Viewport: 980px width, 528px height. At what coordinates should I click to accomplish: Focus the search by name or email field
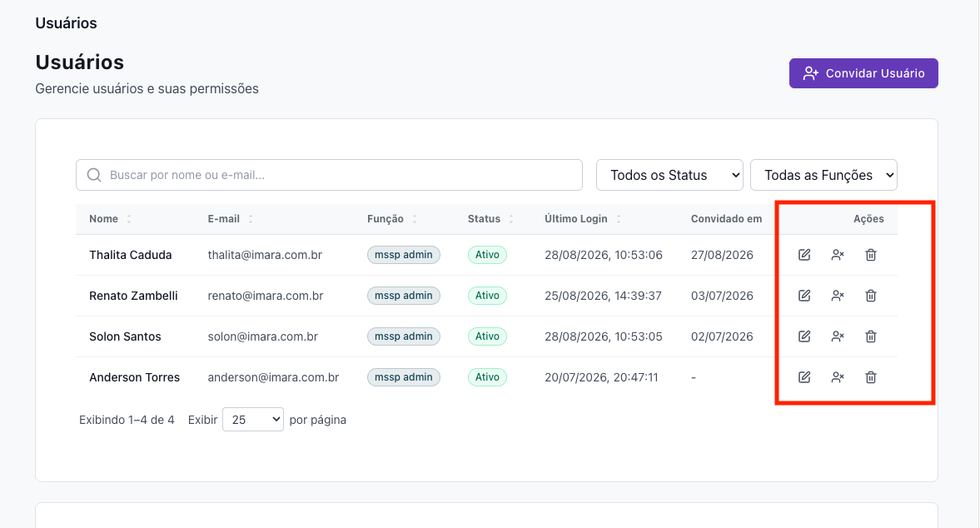coord(330,175)
